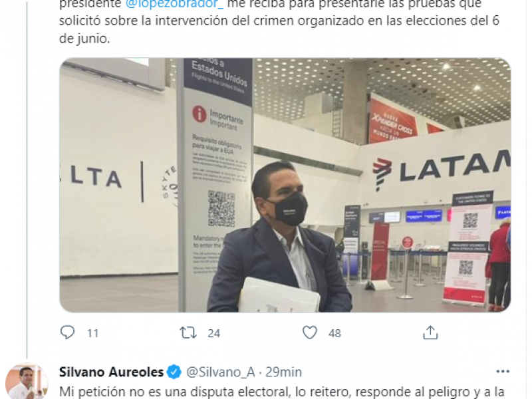Screen dimensions: 532x399
Task: Open the @Silvano_A handle link
Action: coord(221,372)
